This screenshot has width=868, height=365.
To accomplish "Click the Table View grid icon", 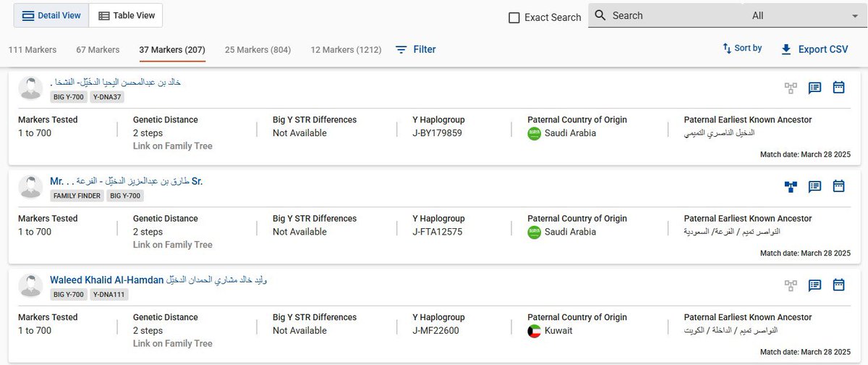I will (x=104, y=15).
